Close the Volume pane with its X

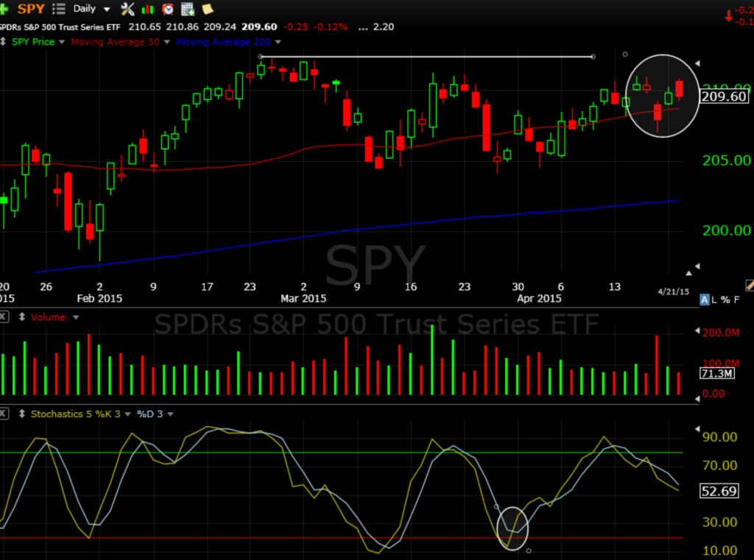(4, 316)
